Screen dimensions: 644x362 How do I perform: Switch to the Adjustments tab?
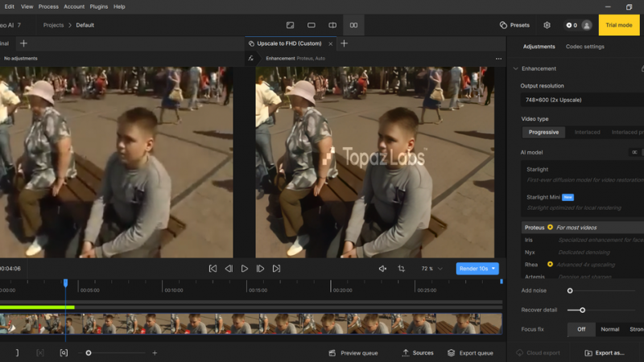pos(539,47)
